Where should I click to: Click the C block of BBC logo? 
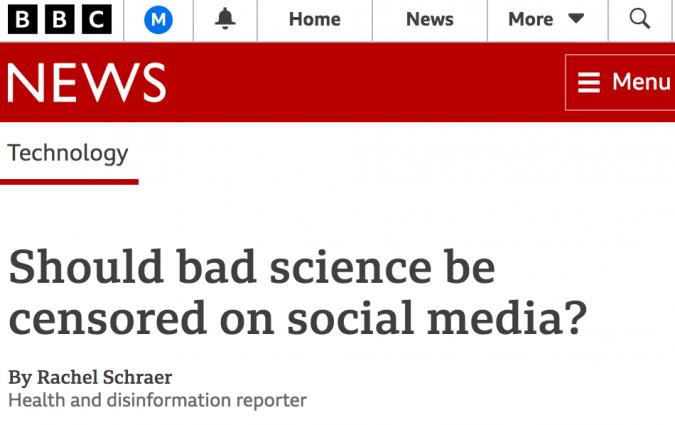click(97, 18)
